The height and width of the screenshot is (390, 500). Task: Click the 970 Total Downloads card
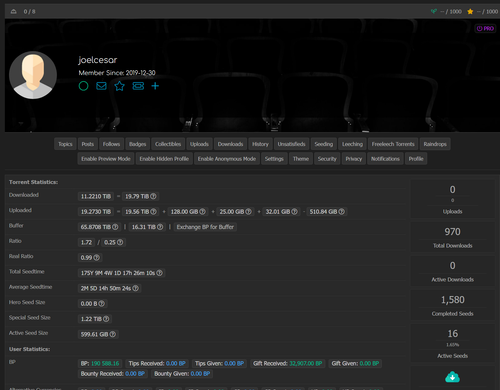452,237
